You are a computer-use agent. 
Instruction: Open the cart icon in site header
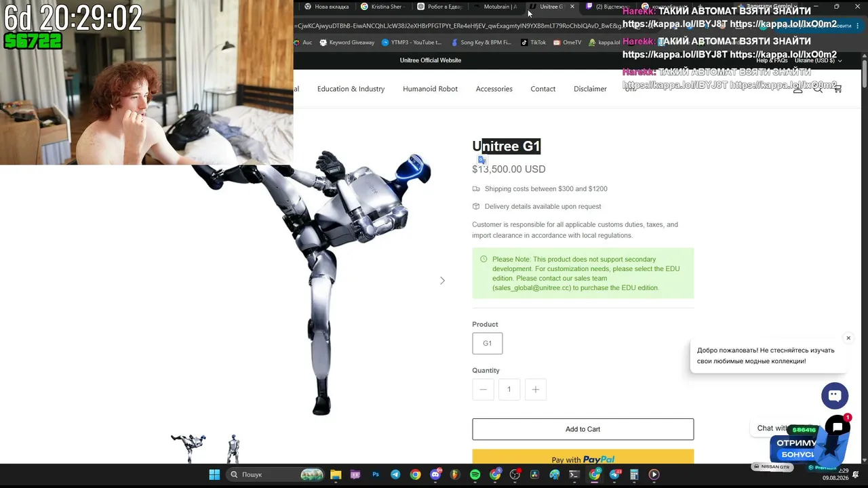coord(837,89)
